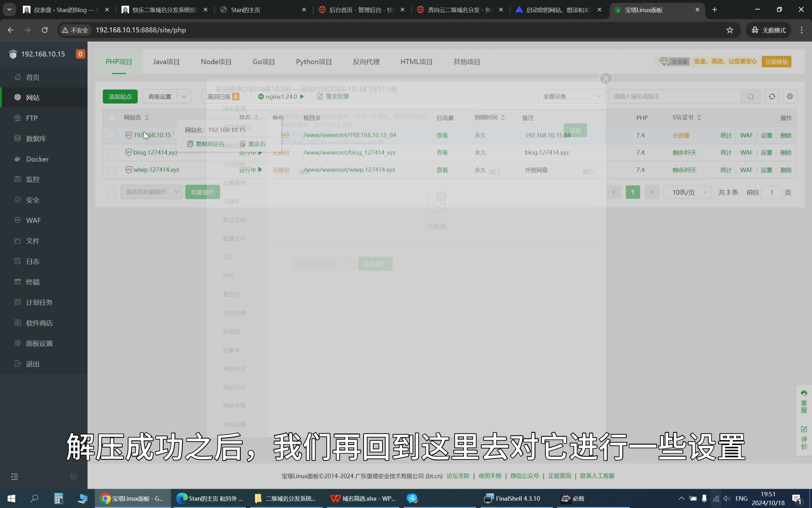Viewport: 812px width, 508px height.
Task: Toggle the select-all checkbox in table header
Action: coord(111,118)
